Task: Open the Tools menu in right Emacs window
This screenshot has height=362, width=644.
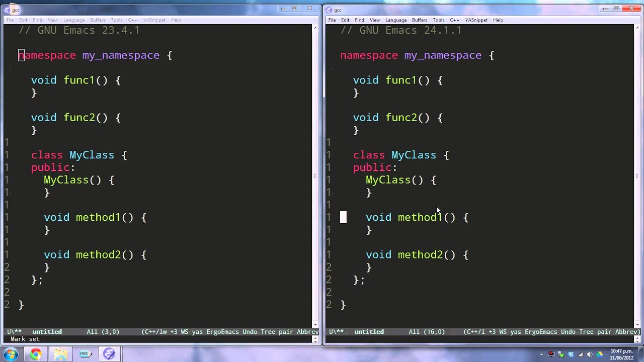Action: (x=438, y=20)
